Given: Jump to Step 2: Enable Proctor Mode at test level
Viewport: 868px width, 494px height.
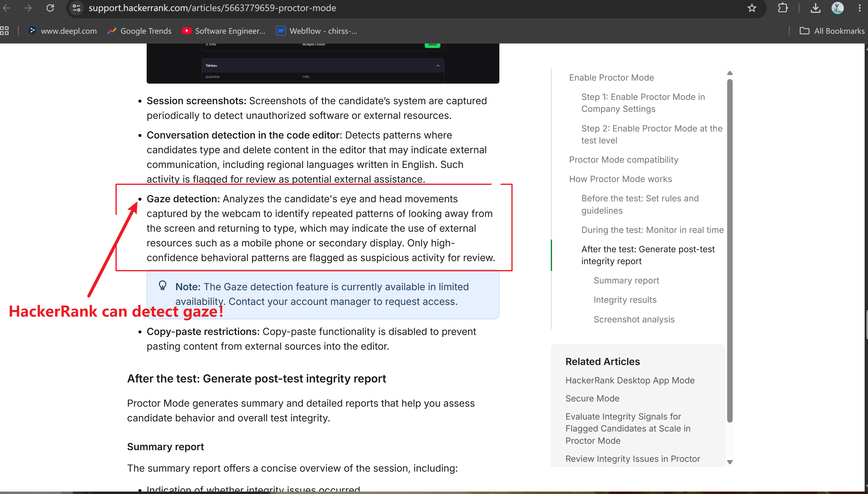Looking at the screenshot, I should tap(652, 134).
